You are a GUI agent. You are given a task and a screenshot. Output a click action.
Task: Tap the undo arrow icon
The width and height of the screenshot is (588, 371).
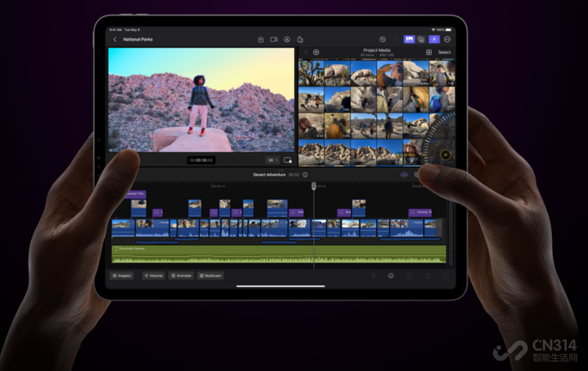[383, 39]
